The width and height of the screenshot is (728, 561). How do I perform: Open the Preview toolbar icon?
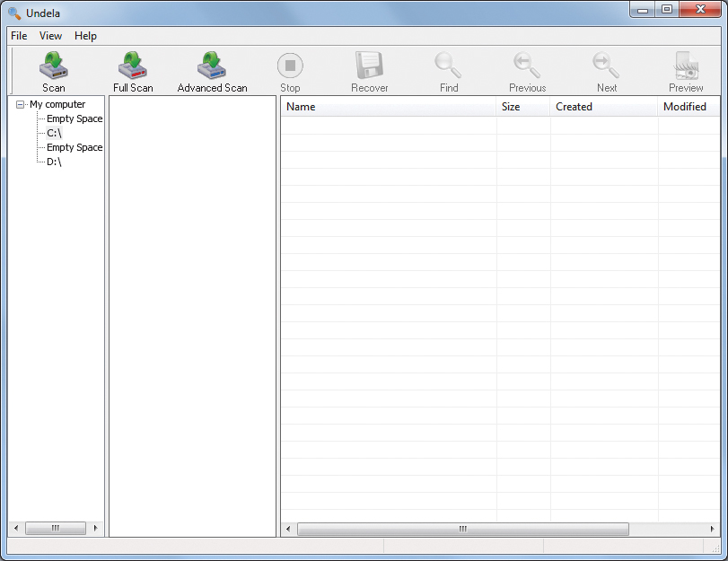[686, 66]
